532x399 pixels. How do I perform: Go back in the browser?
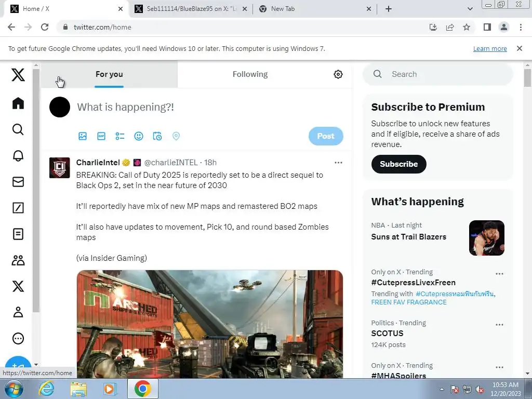[11, 27]
